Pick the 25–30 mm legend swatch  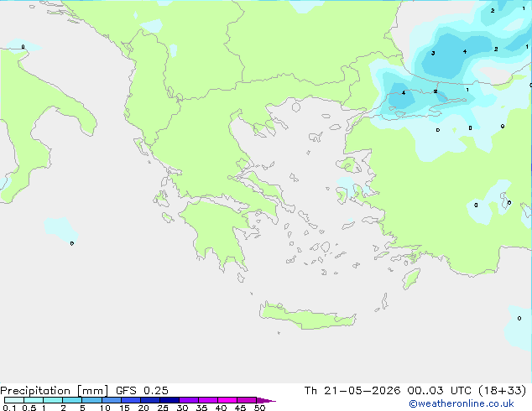170,400
